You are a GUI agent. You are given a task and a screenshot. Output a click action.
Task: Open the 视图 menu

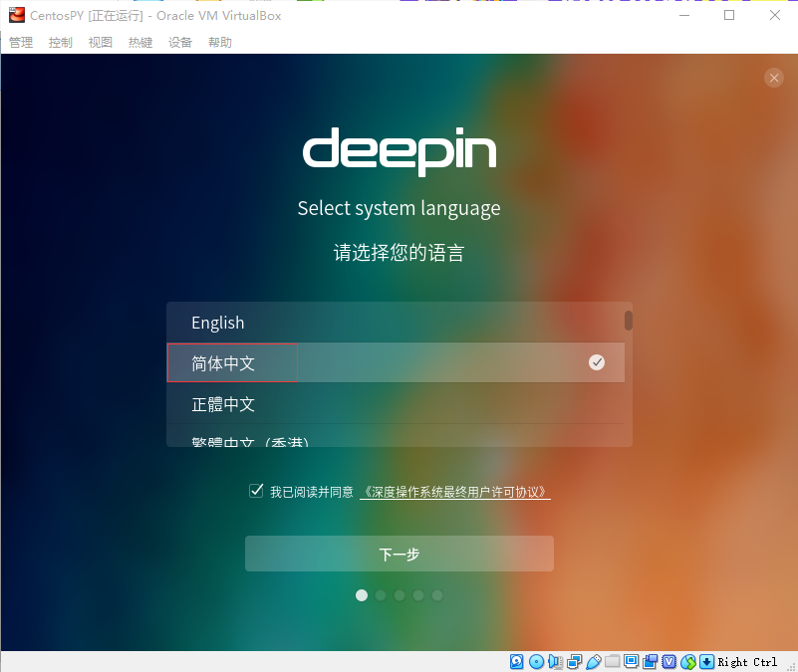[x=101, y=42]
